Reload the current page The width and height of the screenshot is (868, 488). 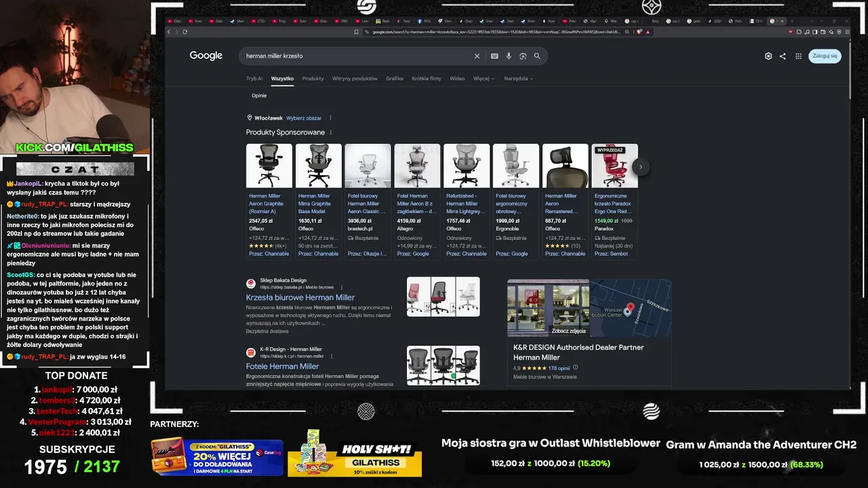(184, 32)
